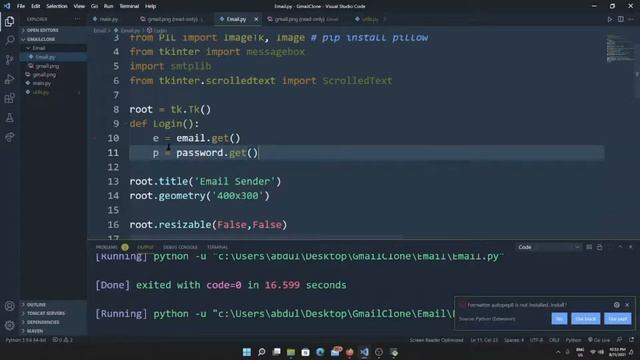This screenshot has width=640, height=360.
Task: Collapse the GMAILCLONE folder section
Action: (53, 39)
